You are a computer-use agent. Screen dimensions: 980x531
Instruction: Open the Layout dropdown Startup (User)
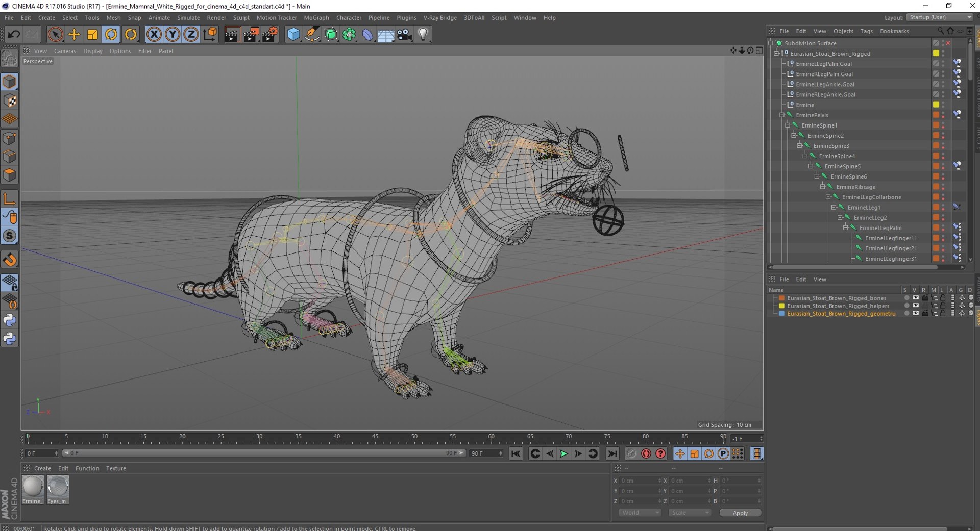click(x=940, y=17)
